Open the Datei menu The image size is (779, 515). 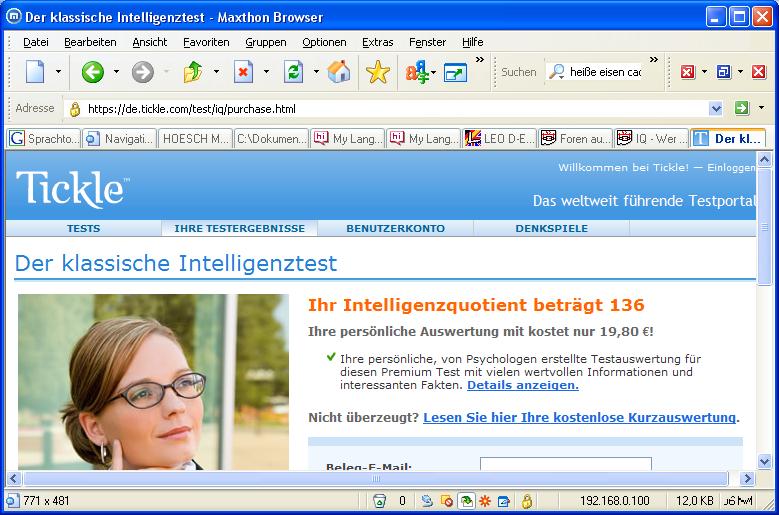click(36, 42)
